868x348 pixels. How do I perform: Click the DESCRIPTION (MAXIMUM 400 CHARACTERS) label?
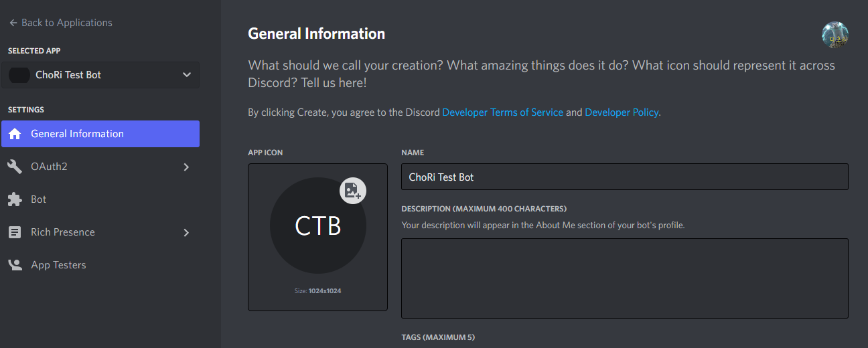click(484, 209)
